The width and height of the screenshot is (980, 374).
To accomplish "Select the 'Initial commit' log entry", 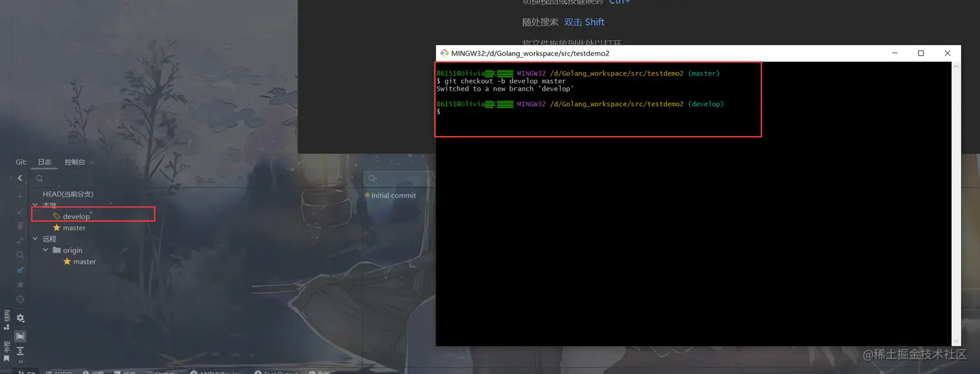I will (x=393, y=195).
